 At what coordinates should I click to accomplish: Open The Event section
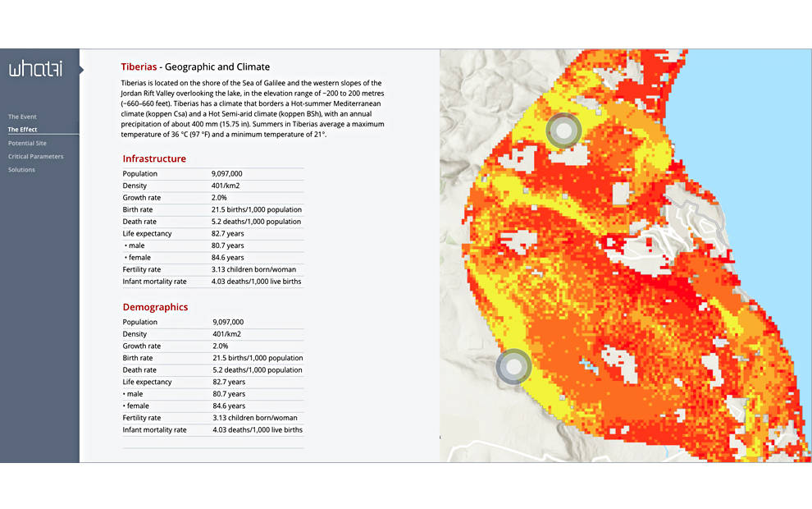(x=22, y=117)
